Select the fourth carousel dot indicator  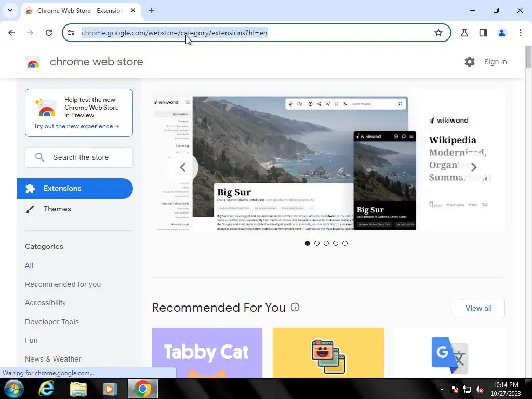(x=336, y=243)
